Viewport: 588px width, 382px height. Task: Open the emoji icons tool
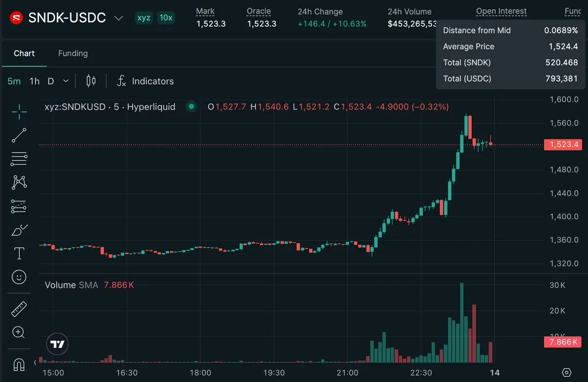(19, 277)
